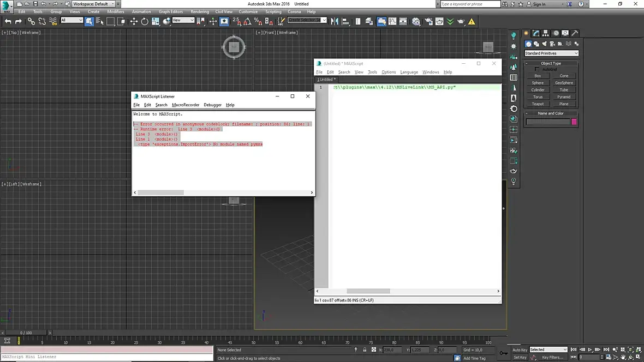Open the Utilities hammer panel tab
Image resolution: width=644 pixels, height=362 pixels.
pyautogui.click(x=575, y=33)
